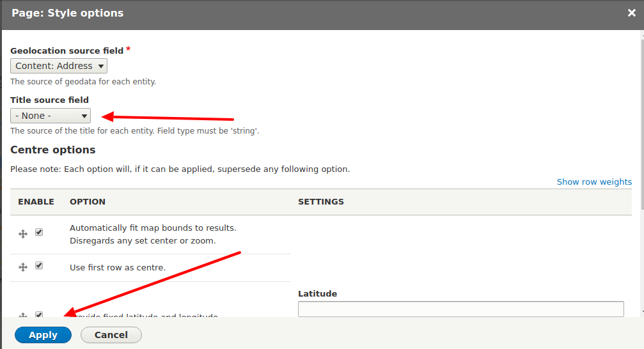Click the Geolocation source field label
The width and height of the screenshot is (644, 349).
pos(67,50)
